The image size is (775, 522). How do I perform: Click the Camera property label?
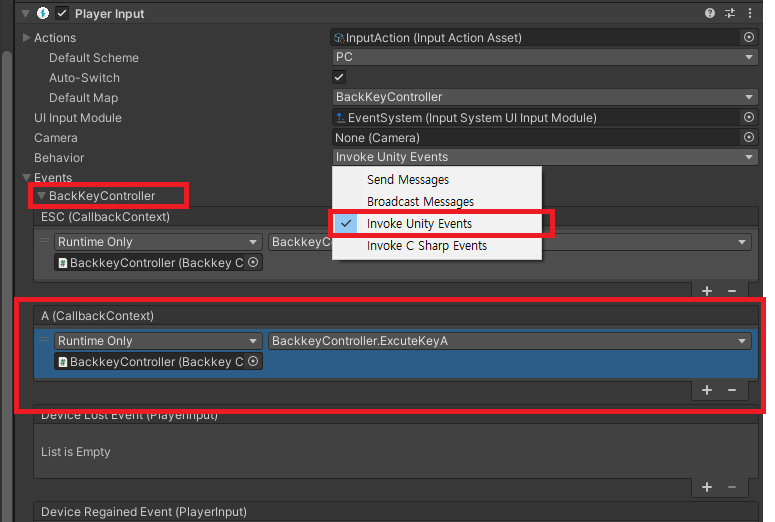(x=56, y=138)
